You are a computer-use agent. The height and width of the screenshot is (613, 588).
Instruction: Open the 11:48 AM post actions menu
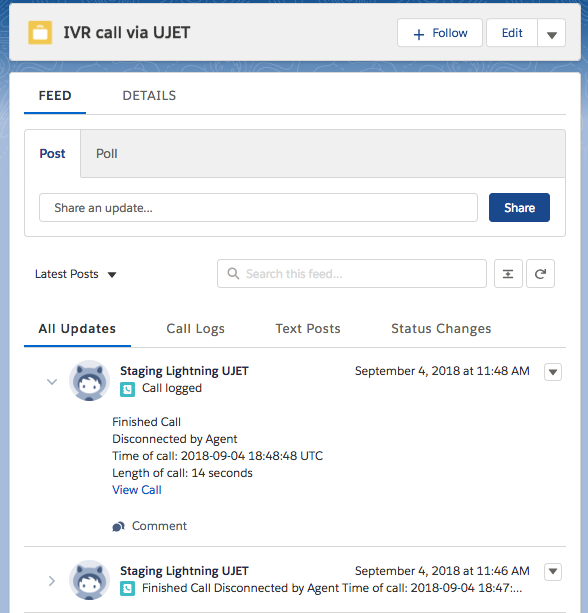(x=553, y=372)
